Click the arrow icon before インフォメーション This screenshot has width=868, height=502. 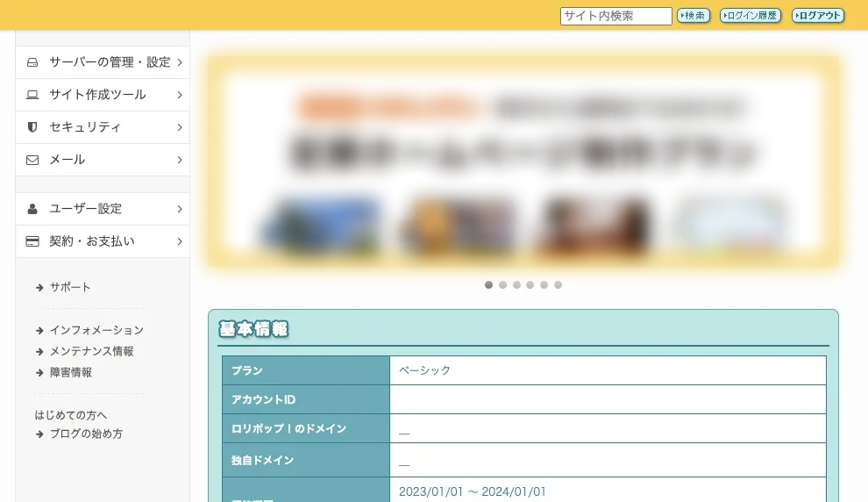(x=39, y=331)
